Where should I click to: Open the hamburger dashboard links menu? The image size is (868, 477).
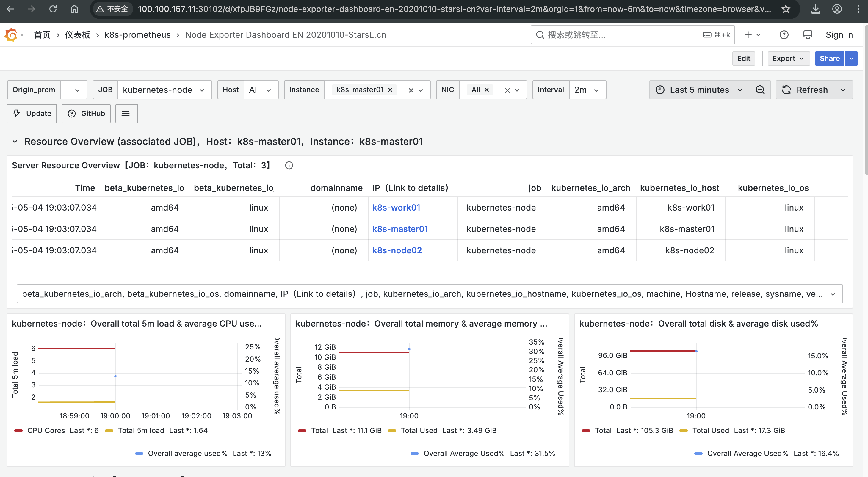[x=126, y=114]
